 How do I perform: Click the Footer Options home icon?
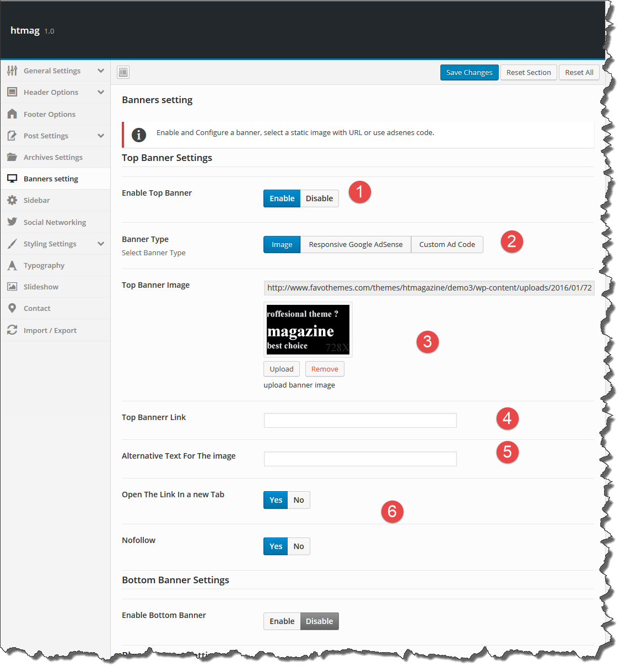12,114
